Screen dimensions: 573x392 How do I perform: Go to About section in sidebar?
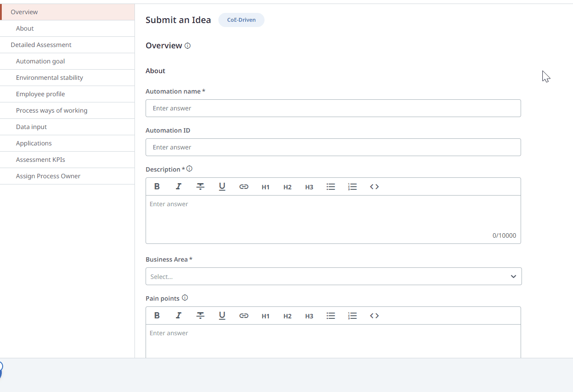[67, 28]
